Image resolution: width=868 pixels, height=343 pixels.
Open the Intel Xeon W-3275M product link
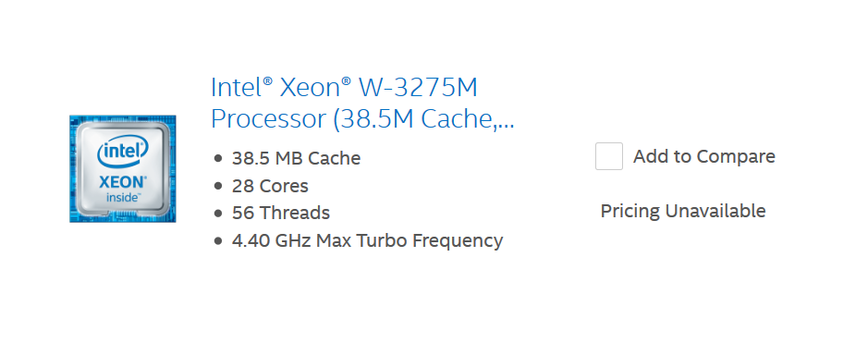(362, 103)
